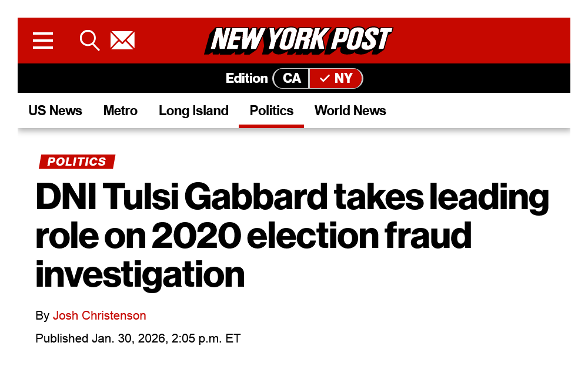Open the US News section
The image size is (588, 376).
point(55,110)
